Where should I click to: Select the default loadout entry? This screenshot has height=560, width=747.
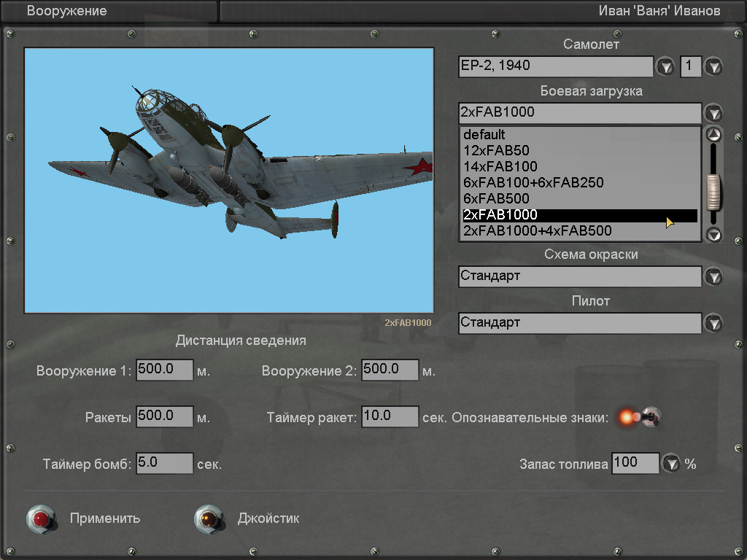point(484,135)
